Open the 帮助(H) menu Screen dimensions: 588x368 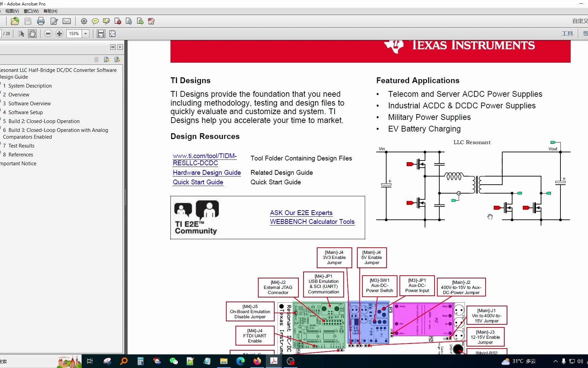pos(50,11)
